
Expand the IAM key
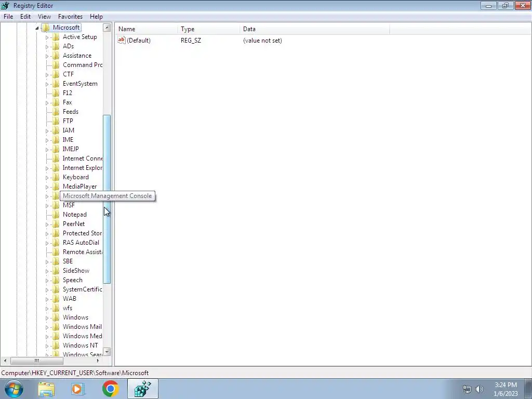[47, 130]
